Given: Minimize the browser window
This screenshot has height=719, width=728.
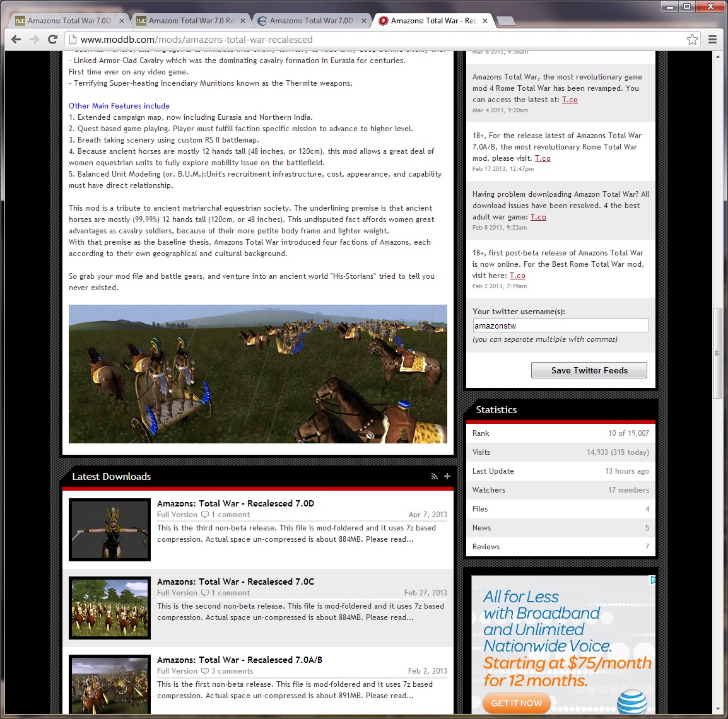Looking at the screenshot, I should [669, 6].
